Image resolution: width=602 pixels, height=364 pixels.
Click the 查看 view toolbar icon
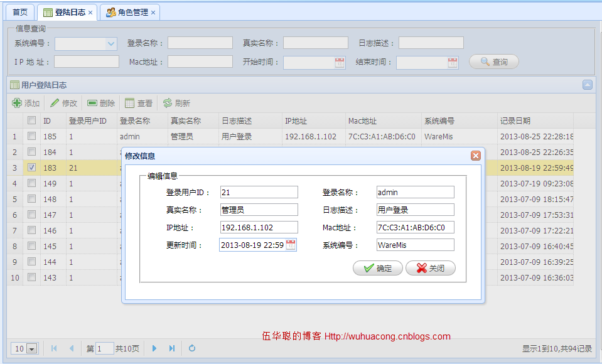point(130,103)
